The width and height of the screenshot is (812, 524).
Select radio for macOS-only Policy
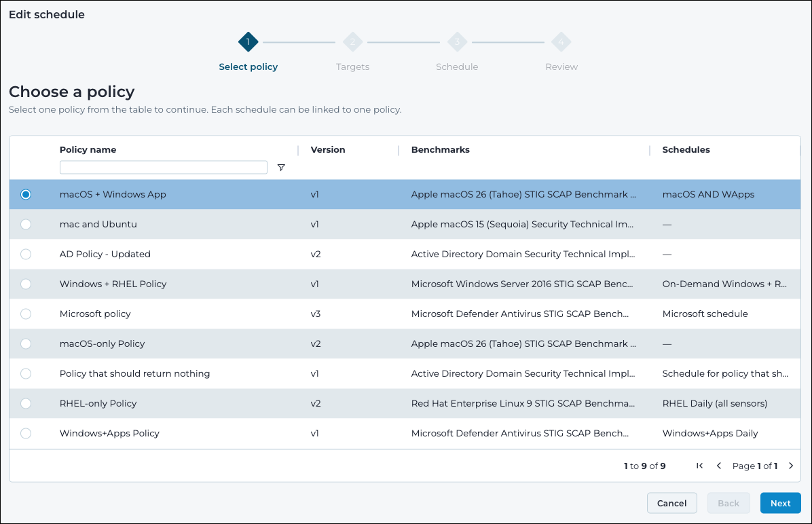26,344
